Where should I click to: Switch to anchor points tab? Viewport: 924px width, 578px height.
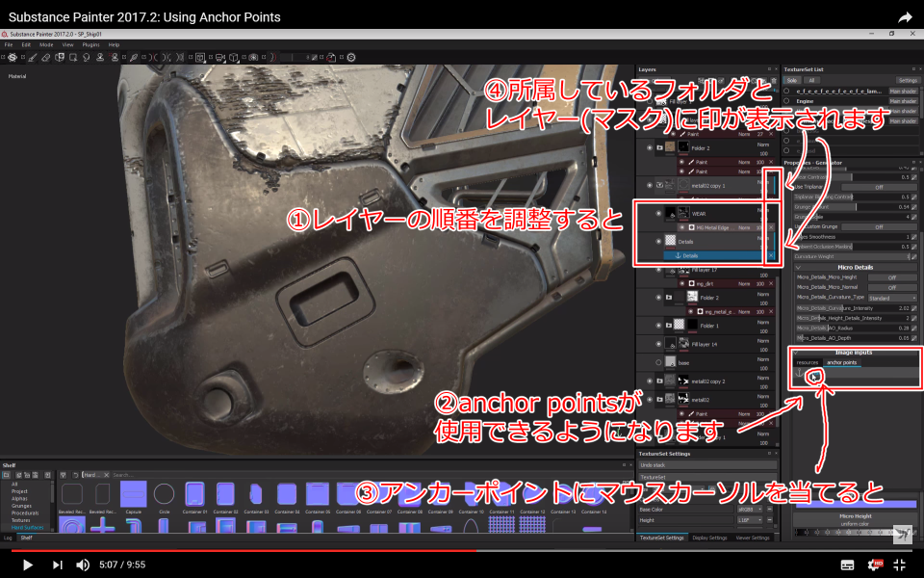coord(841,362)
